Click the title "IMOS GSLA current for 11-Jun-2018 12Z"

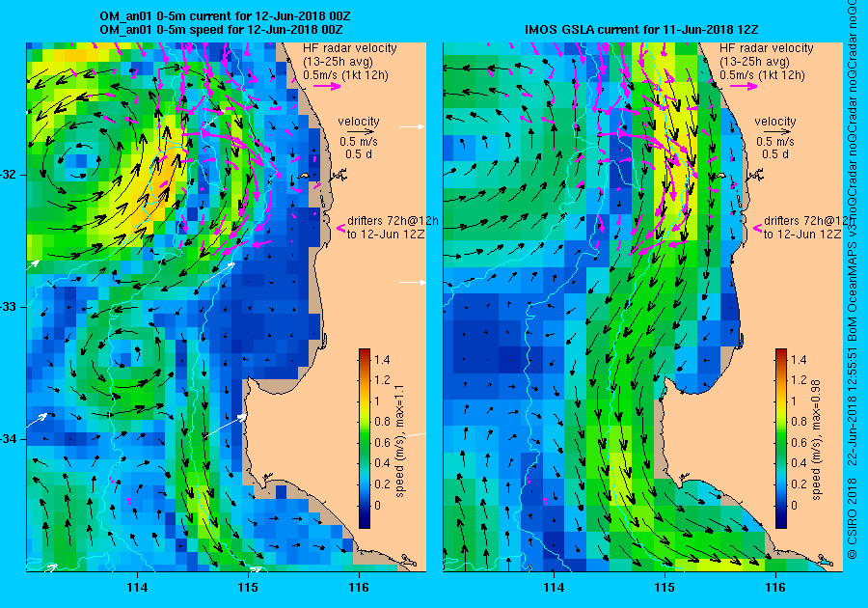pyautogui.click(x=641, y=29)
